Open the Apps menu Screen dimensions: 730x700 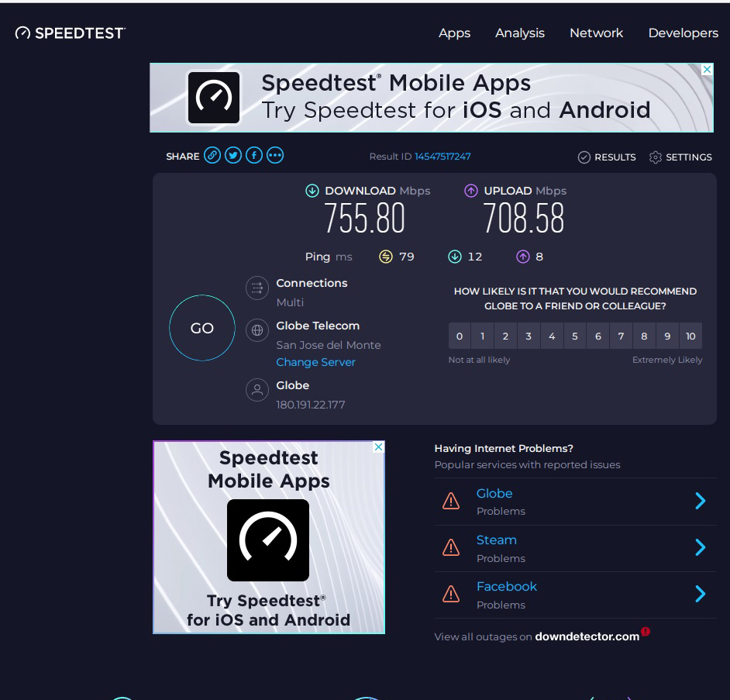(x=454, y=33)
